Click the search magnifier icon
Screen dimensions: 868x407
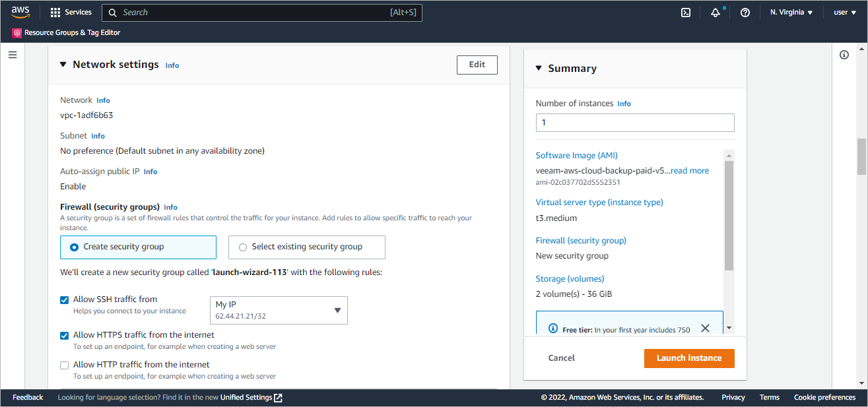113,13
